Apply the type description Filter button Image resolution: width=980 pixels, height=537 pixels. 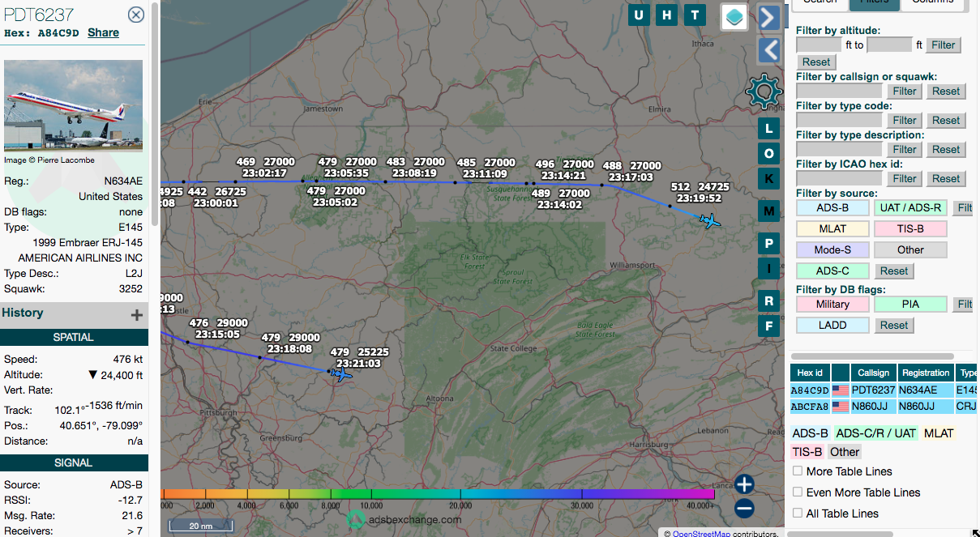tap(905, 149)
